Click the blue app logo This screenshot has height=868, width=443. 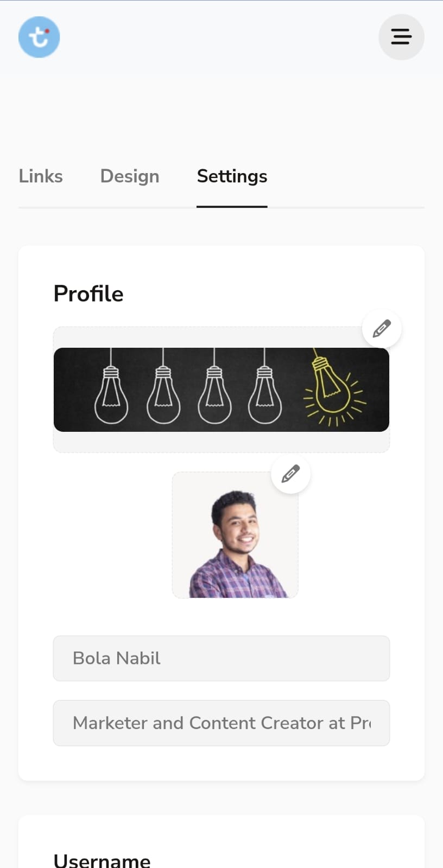coord(39,37)
